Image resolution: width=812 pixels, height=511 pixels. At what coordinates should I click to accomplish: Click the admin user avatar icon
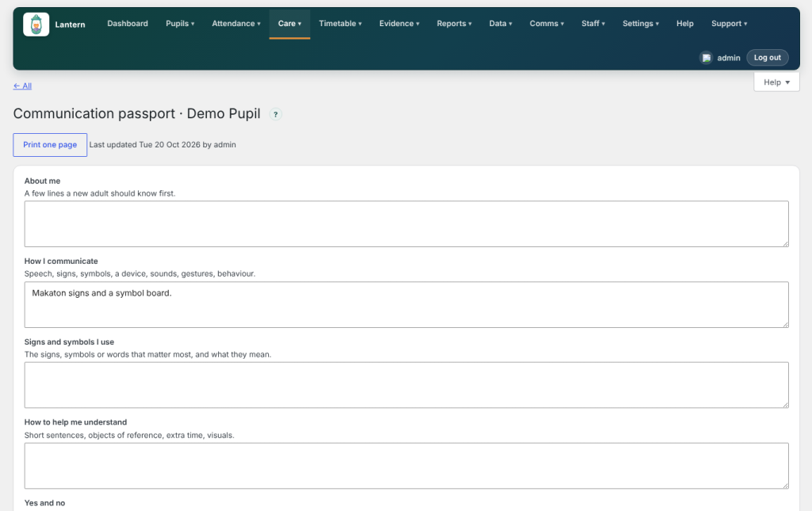point(706,58)
